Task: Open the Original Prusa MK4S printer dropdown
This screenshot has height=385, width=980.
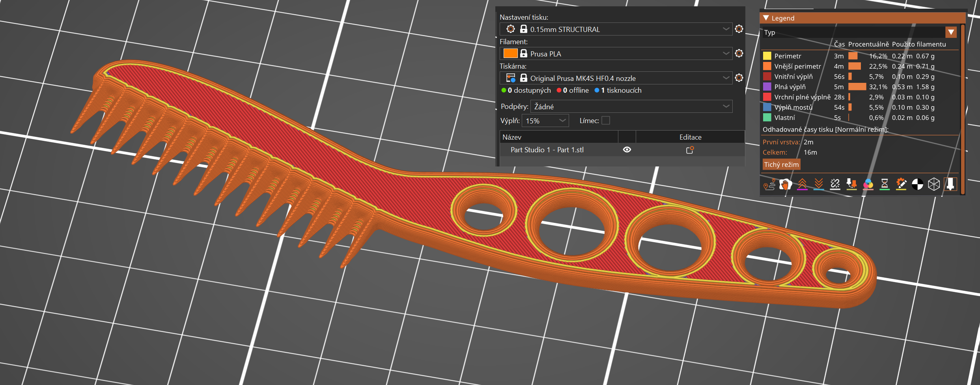Action: (x=616, y=78)
